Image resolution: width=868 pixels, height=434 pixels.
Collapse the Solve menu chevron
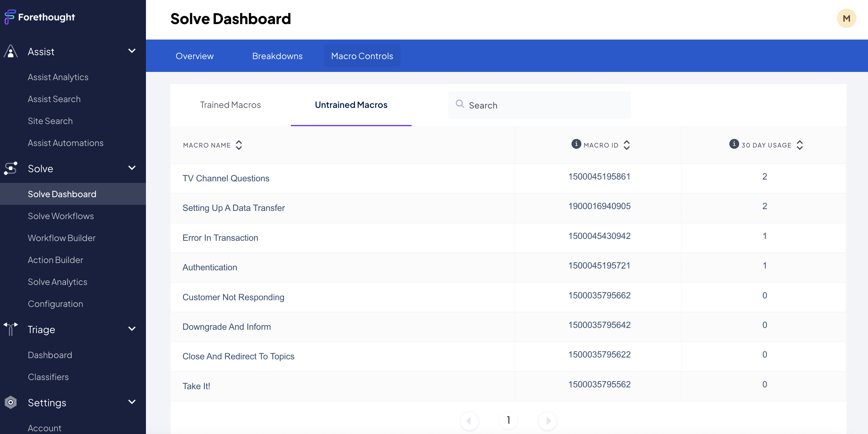[132, 168]
